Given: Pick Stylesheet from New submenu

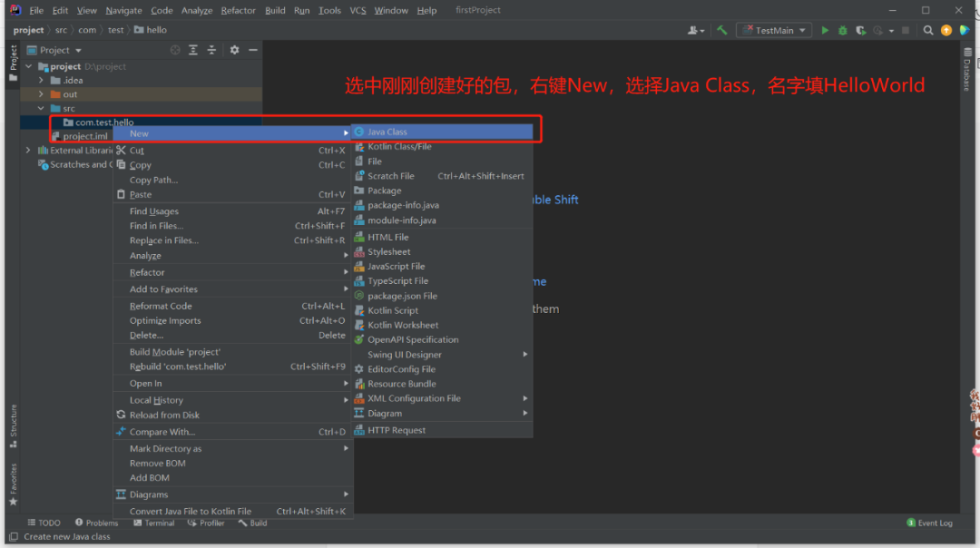Looking at the screenshot, I should pos(443,252).
